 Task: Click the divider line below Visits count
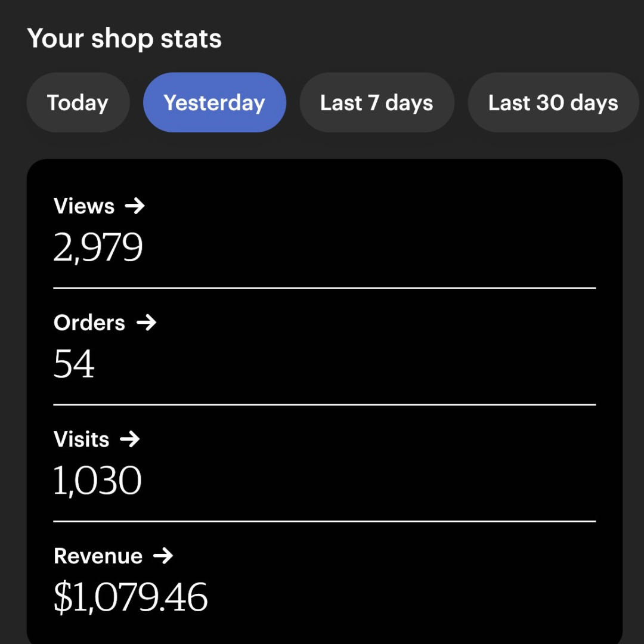click(324, 521)
